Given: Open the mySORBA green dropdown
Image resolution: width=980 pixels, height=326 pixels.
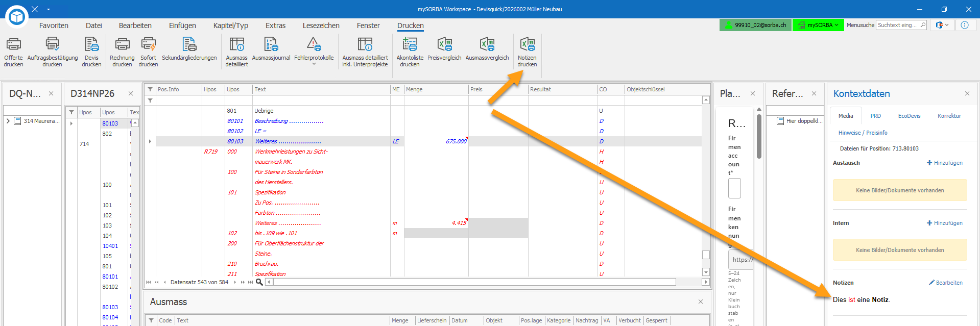Looking at the screenshot, I should tap(818, 25).
